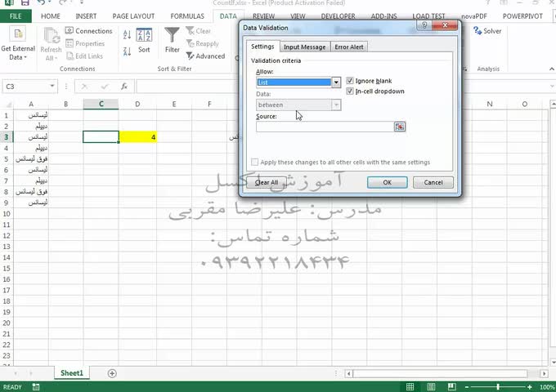Click the horizontal scrollbar left arrow
This screenshot has height=392, width=556.
[349, 373]
